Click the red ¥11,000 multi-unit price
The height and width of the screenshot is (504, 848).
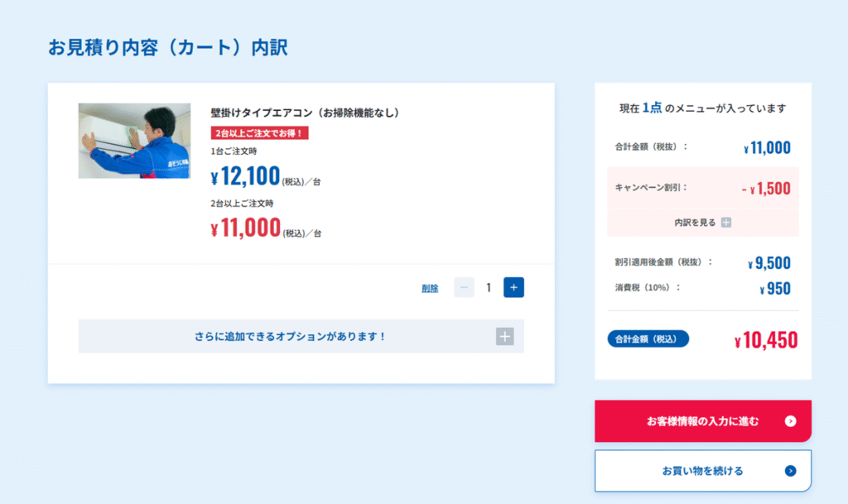point(245,228)
